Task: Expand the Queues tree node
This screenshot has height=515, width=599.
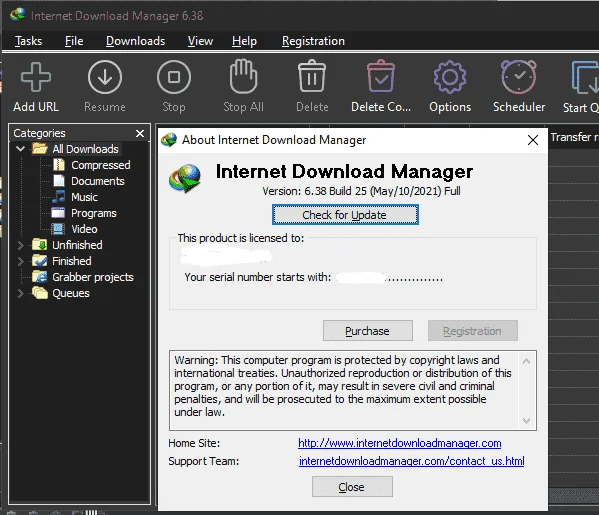Action: pyautogui.click(x=21, y=293)
